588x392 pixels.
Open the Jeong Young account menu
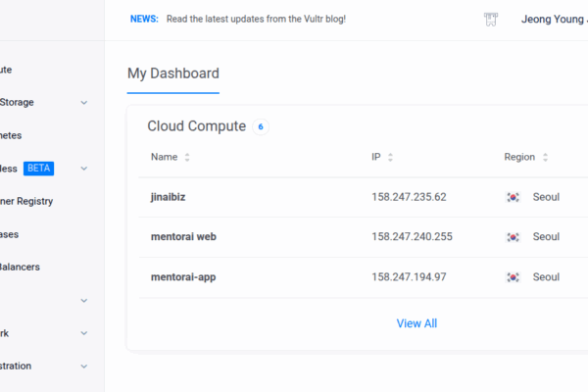click(x=555, y=20)
